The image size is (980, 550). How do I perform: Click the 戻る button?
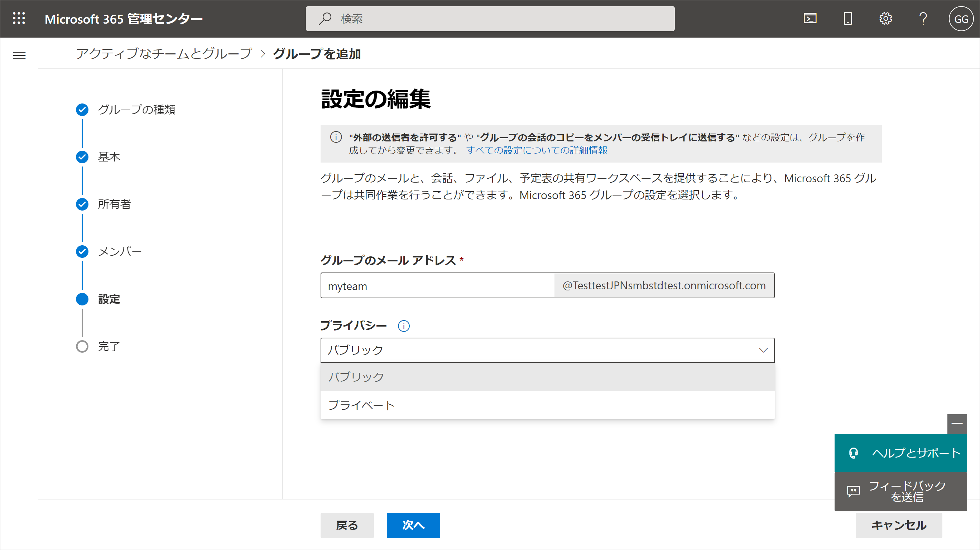click(x=347, y=525)
